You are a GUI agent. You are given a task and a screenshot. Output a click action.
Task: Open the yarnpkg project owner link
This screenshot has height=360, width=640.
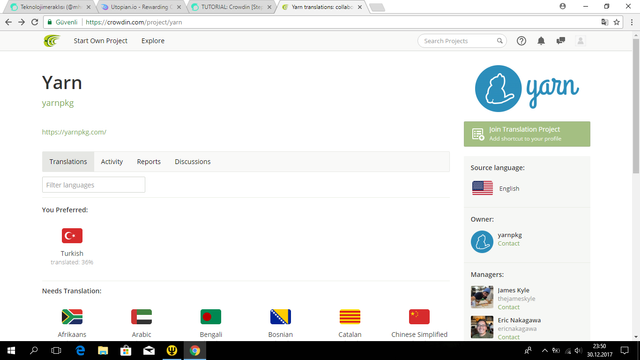[x=58, y=103]
